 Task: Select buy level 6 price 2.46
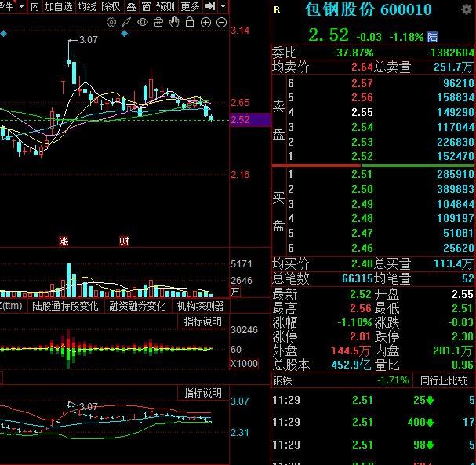click(x=362, y=248)
